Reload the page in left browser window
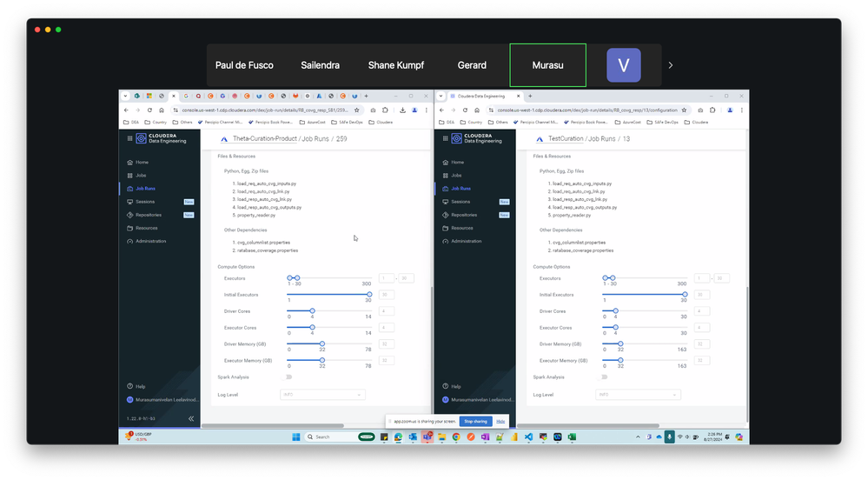This screenshot has height=480, width=868. click(x=149, y=110)
